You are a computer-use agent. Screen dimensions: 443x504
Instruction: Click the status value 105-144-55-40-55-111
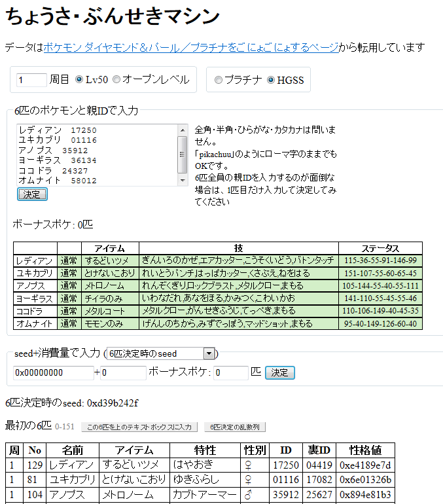pyautogui.click(x=380, y=286)
